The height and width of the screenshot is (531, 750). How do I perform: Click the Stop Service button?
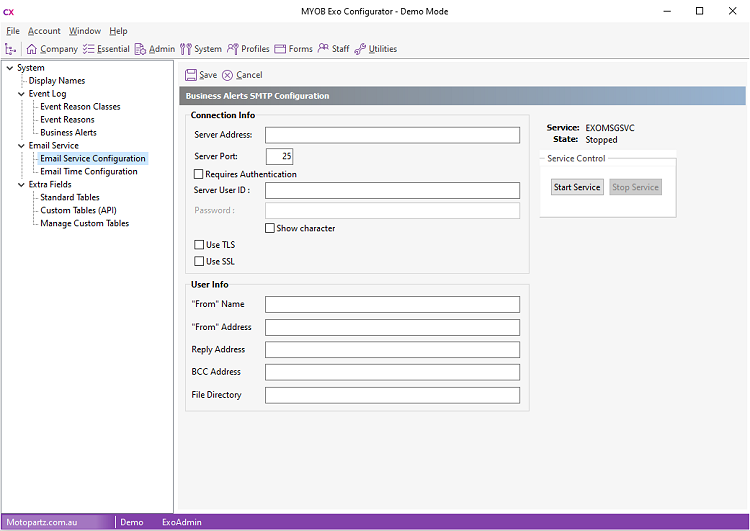(635, 187)
